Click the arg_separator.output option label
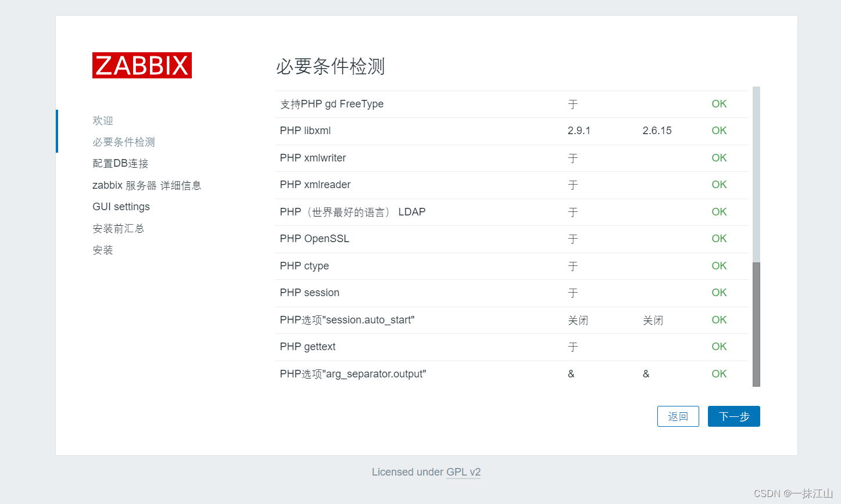The height and width of the screenshot is (504, 841). click(x=353, y=374)
